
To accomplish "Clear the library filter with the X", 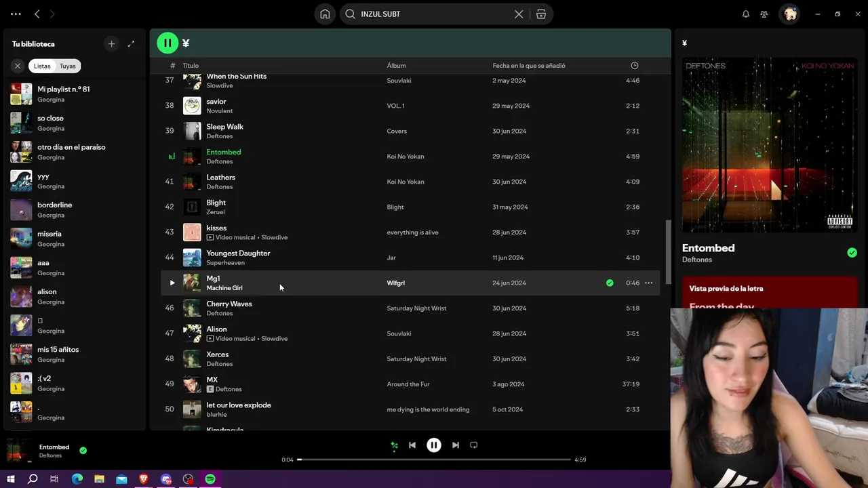I will 18,66.
